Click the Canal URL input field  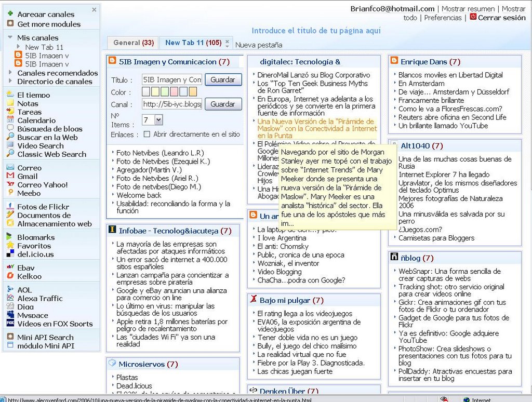[x=171, y=104]
